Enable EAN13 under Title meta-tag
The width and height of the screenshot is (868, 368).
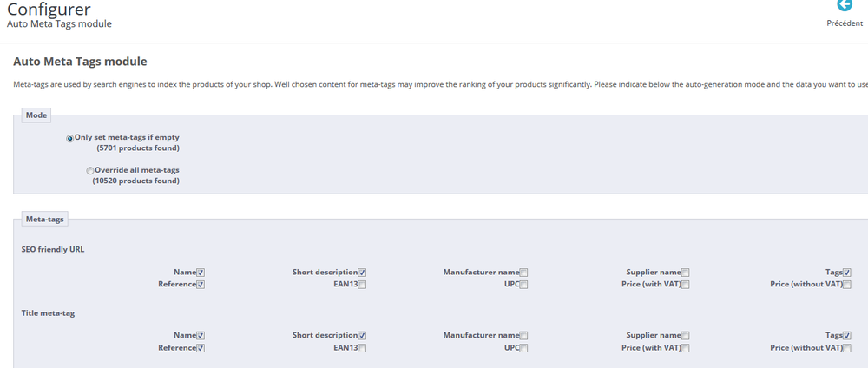pos(362,348)
